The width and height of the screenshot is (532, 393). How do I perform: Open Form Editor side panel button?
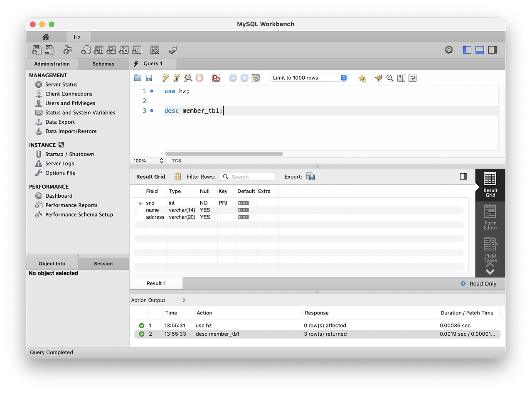[490, 218]
